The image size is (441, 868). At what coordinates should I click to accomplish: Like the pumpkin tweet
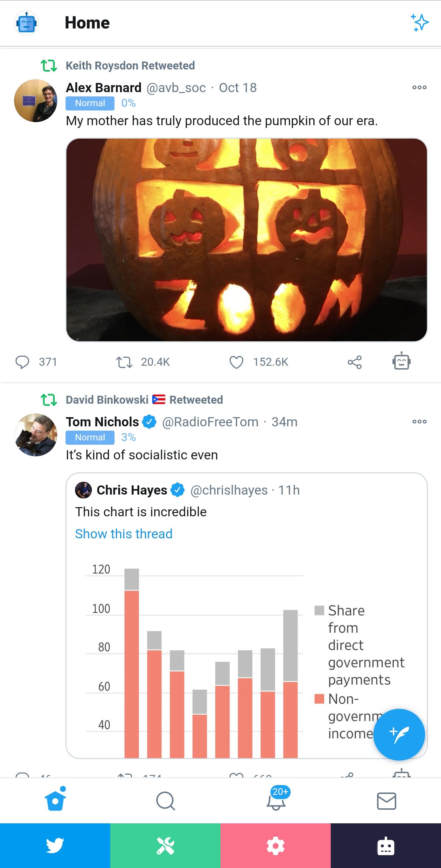236,362
